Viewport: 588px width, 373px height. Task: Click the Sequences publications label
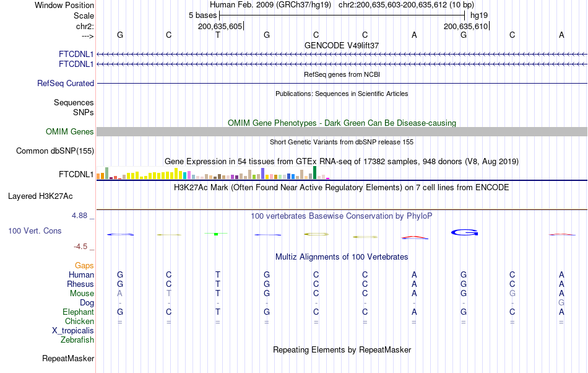(x=74, y=102)
